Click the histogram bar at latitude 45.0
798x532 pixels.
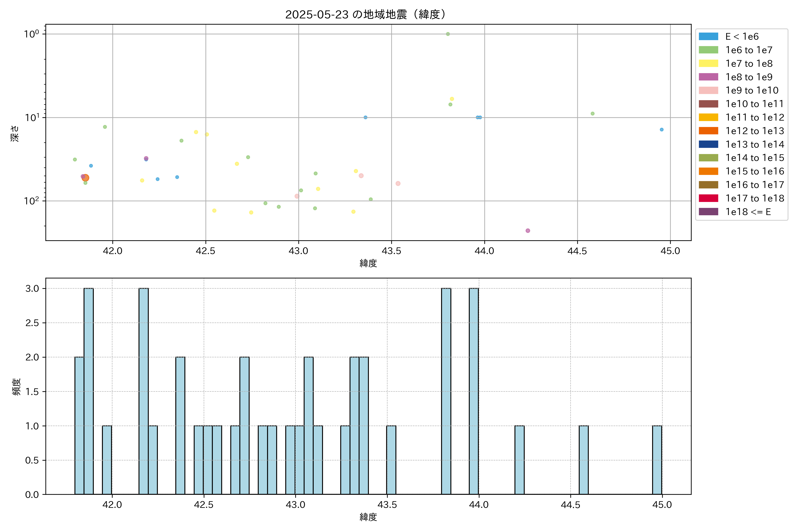pos(657,460)
